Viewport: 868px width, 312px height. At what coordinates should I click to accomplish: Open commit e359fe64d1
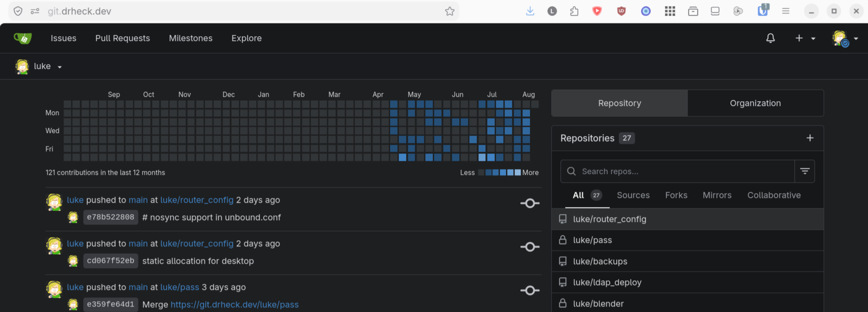[x=111, y=305]
